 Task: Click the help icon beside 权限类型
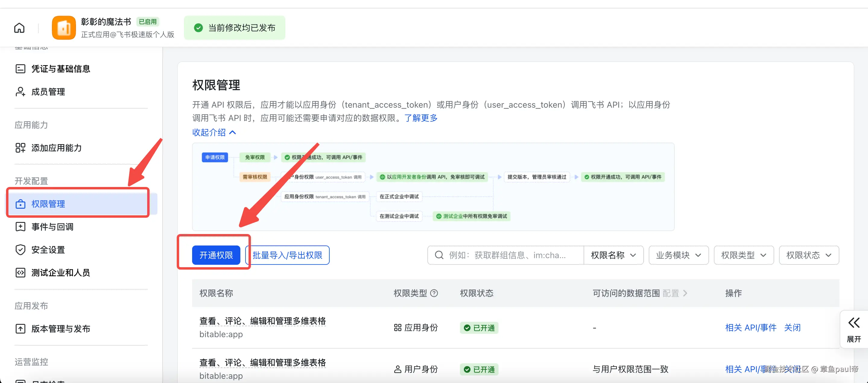(x=434, y=293)
